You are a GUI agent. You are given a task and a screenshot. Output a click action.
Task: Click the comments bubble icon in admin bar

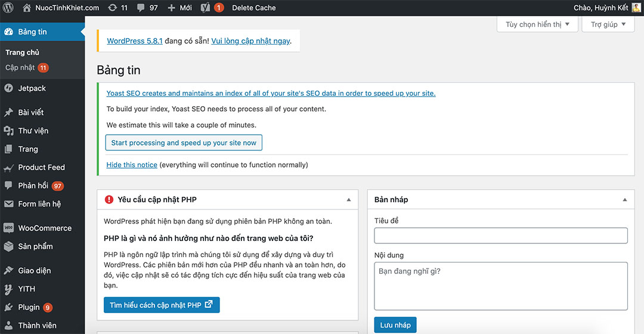pos(141,7)
